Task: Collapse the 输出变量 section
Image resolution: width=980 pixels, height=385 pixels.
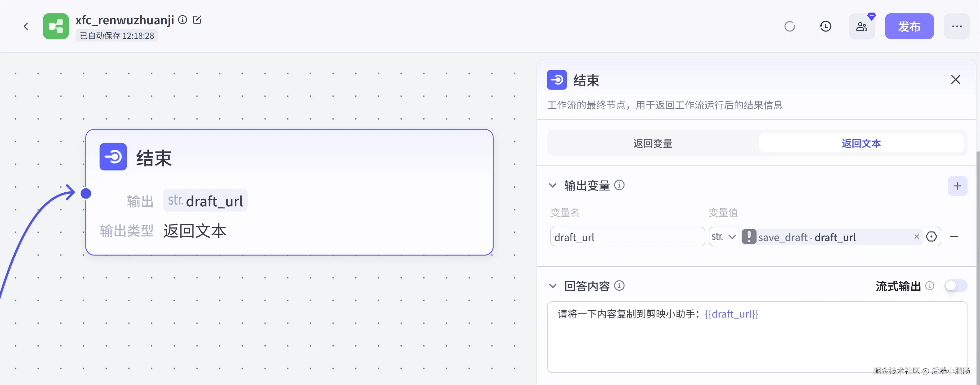Action: point(552,186)
